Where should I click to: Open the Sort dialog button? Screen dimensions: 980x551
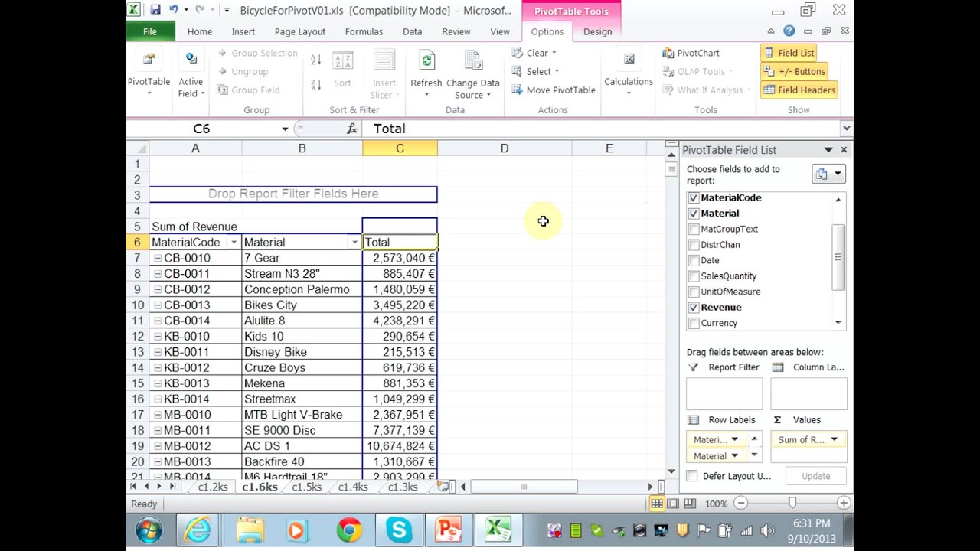tap(342, 70)
